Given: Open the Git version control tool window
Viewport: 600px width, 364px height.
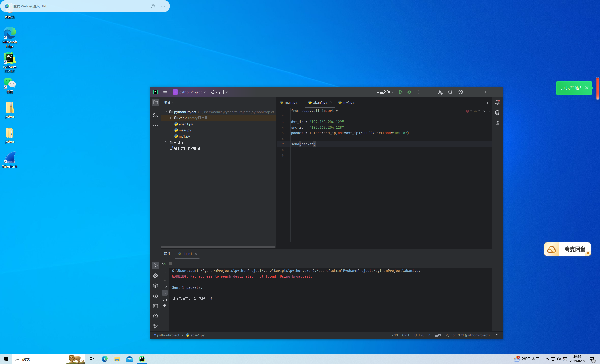Looking at the screenshot, I should 155,326.
